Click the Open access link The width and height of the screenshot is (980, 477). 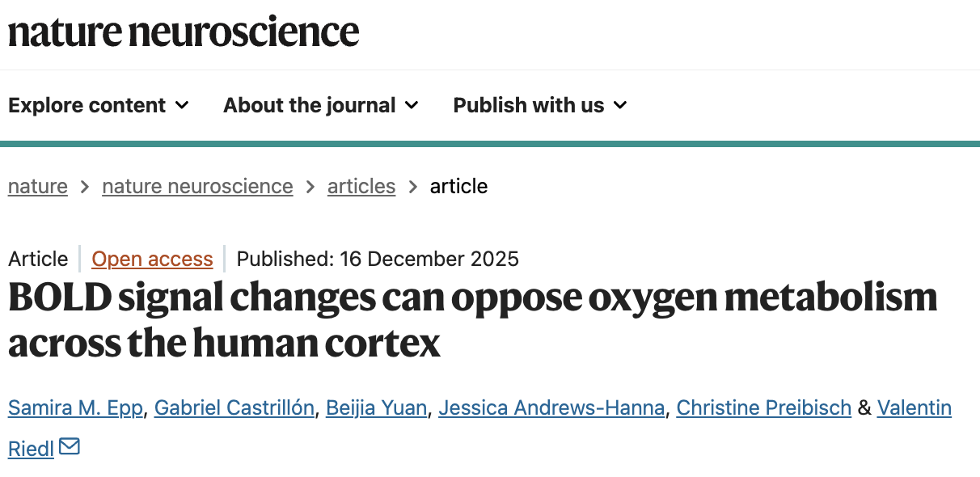point(152,259)
